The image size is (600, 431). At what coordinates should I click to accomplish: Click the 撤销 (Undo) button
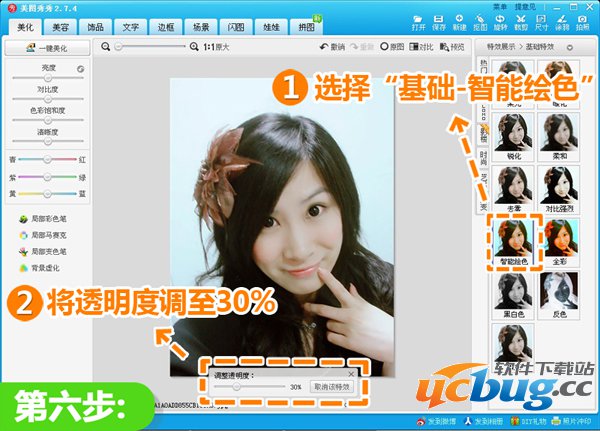pos(328,47)
